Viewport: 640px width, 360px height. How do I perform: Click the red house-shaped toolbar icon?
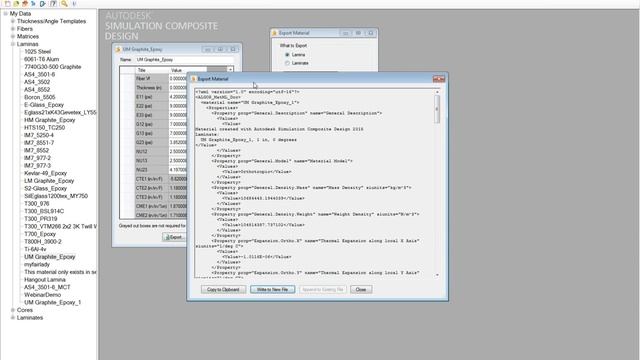click(25, 4)
